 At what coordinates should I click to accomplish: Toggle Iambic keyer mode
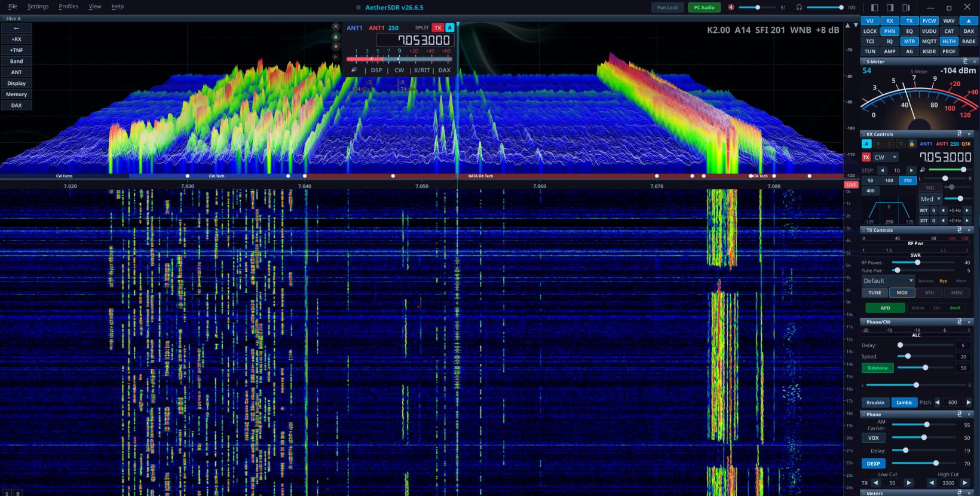pos(904,402)
